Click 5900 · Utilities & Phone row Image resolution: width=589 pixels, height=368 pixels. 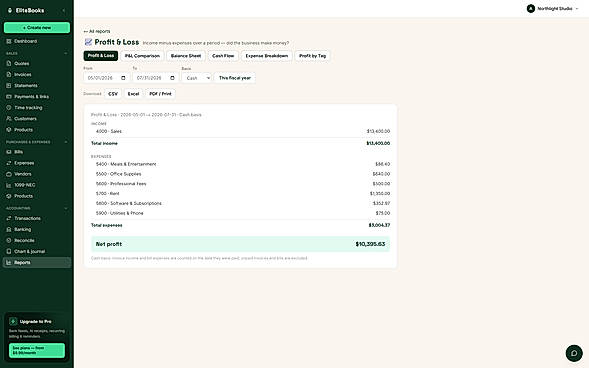click(240, 213)
